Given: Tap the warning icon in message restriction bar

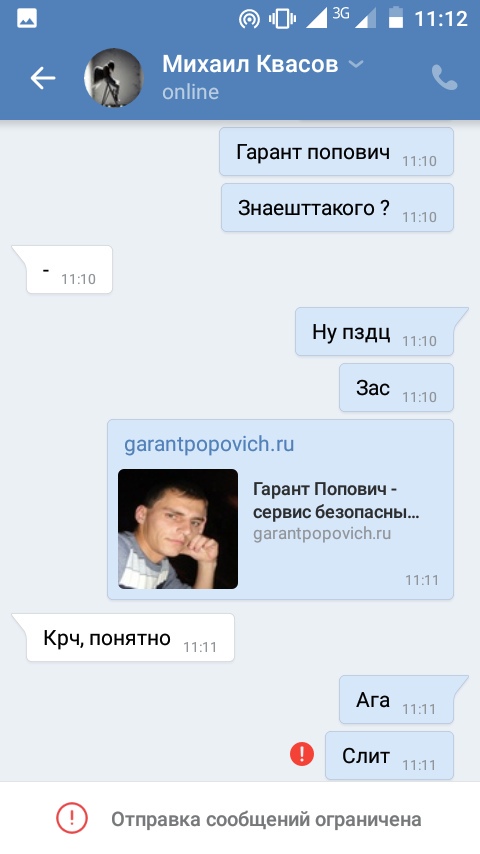Looking at the screenshot, I should [72, 818].
